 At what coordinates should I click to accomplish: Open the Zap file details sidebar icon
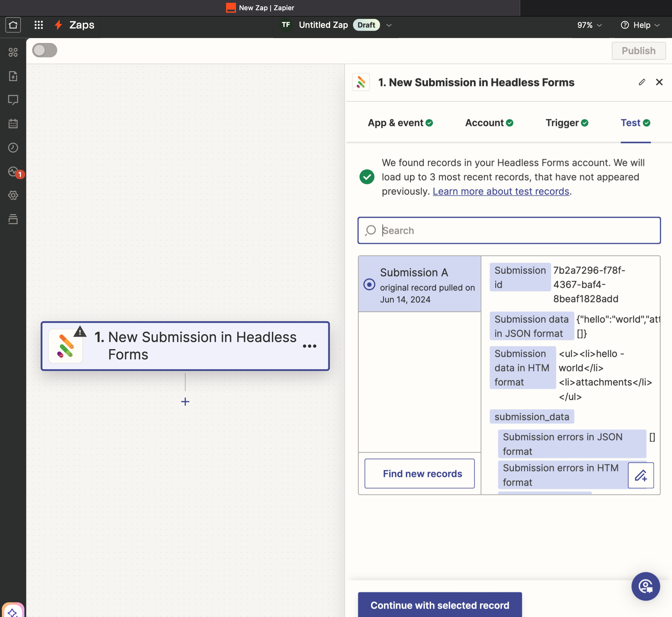(x=13, y=76)
